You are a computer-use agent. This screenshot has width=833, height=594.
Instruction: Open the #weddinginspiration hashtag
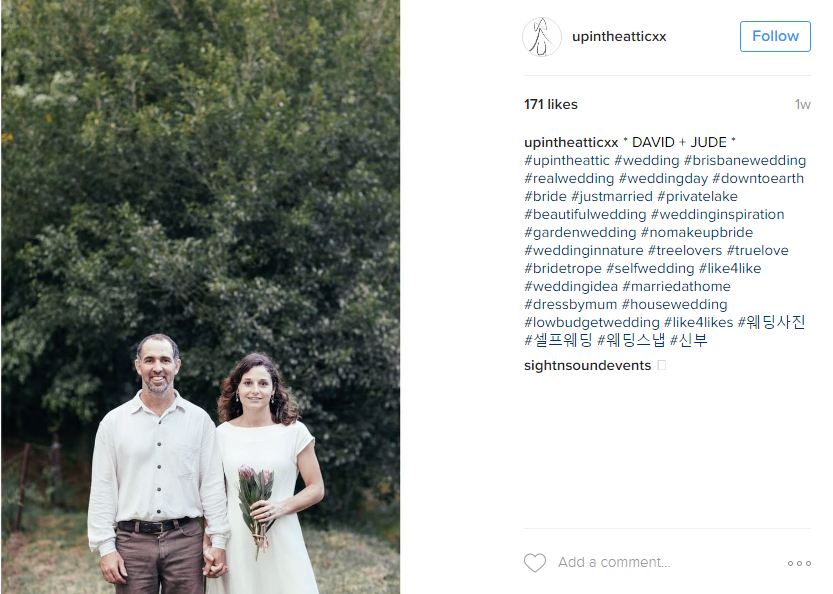point(717,215)
